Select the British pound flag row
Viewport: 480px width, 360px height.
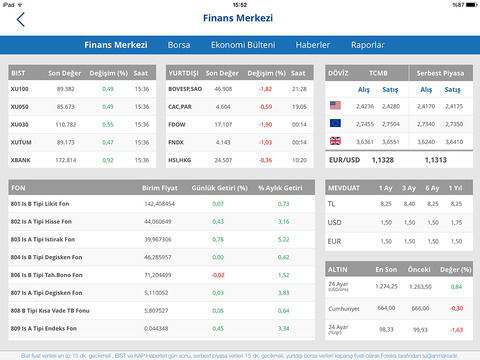coord(399,142)
